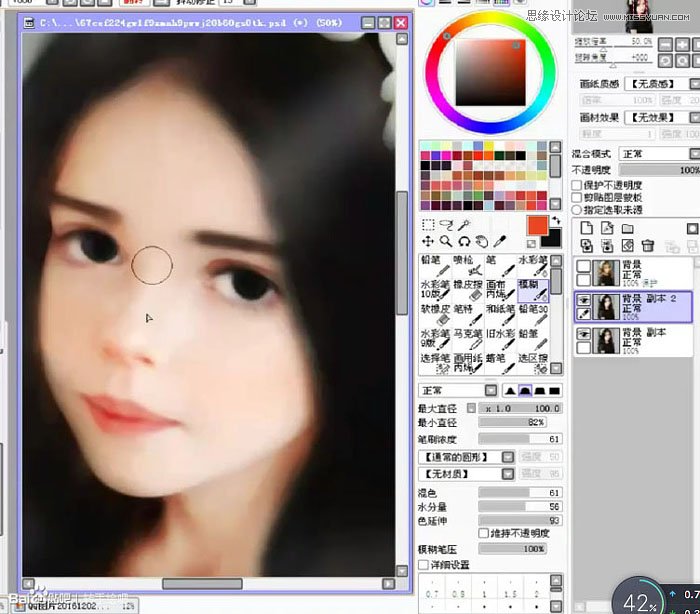The width and height of the screenshot is (700, 614).
Task: Choose the 铅笔30 brush
Action: coord(533,315)
